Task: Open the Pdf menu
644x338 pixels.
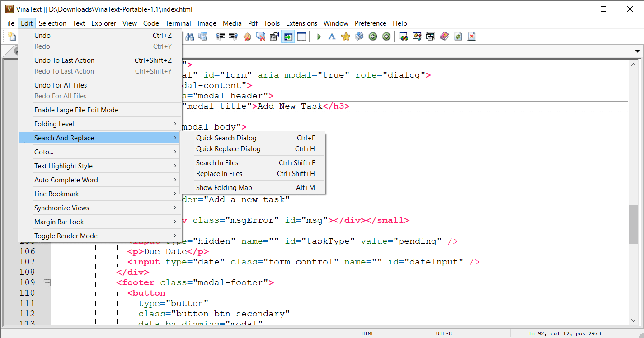Action: pos(253,23)
